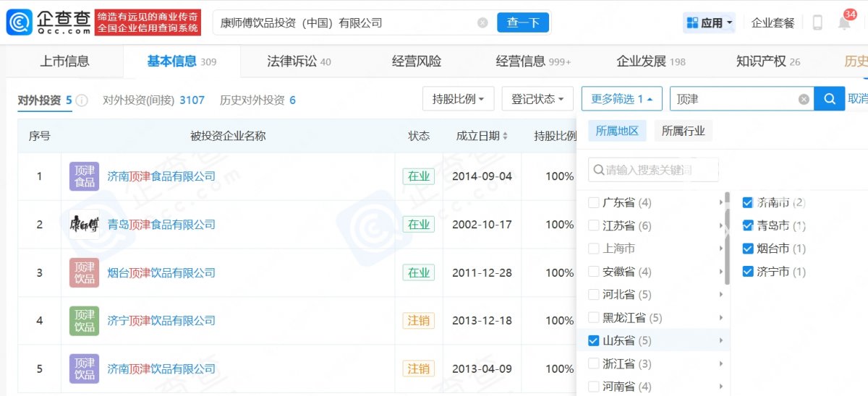Open the notifications bell with badge 34
The image size is (868, 396).
point(845,21)
